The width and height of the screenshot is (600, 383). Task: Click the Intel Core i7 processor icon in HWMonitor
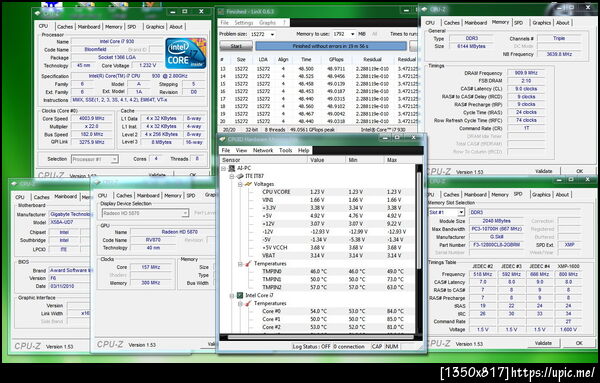(x=240, y=295)
